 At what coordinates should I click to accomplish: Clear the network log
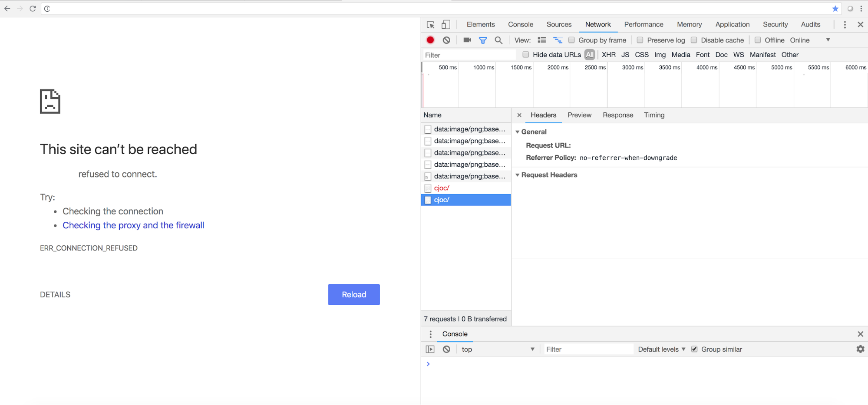[446, 40]
